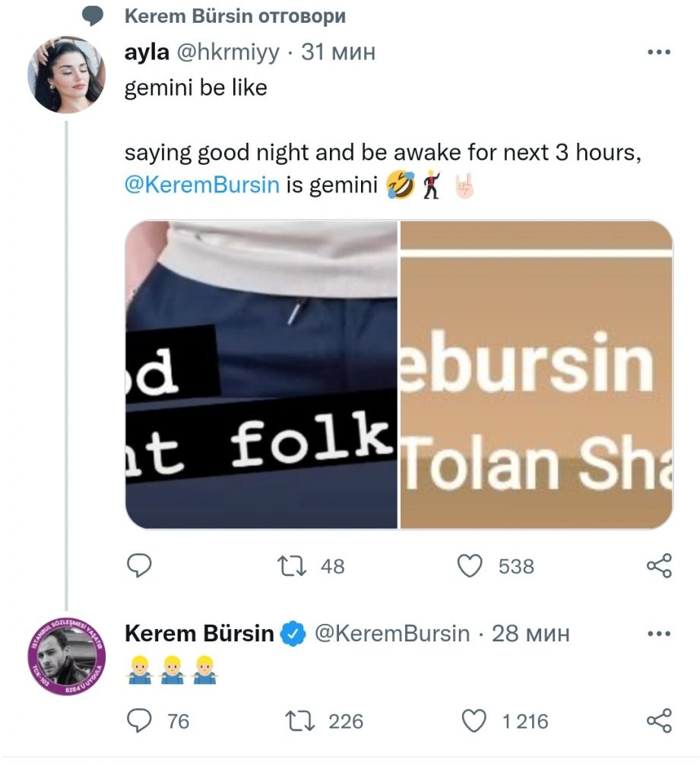Screen dimensions: 700x766
Task: Open more options on Kerem Bürsin's reply
Action: (657, 633)
